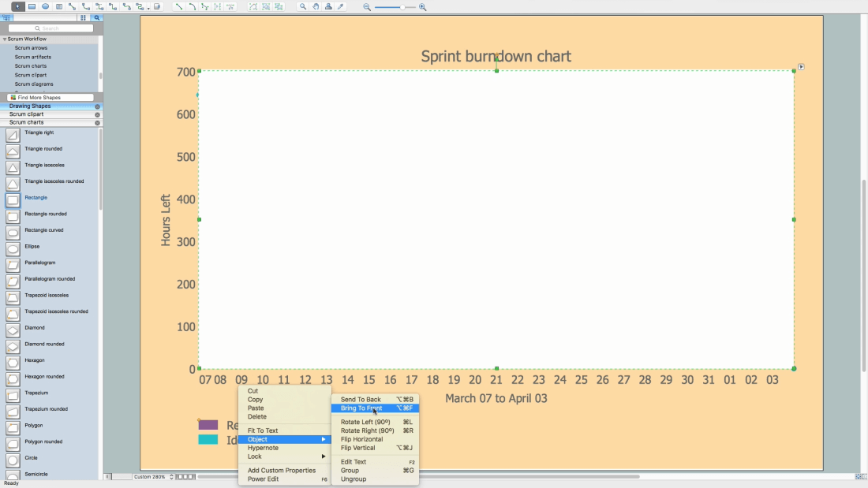
Task: Pick the eyedropper tool
Action: point(341,6)
